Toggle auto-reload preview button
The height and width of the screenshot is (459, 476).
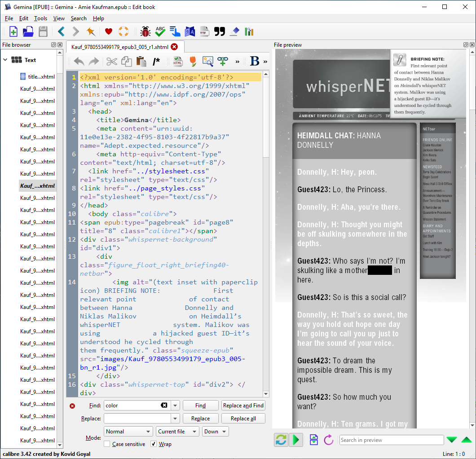click(x=281, y=440)
